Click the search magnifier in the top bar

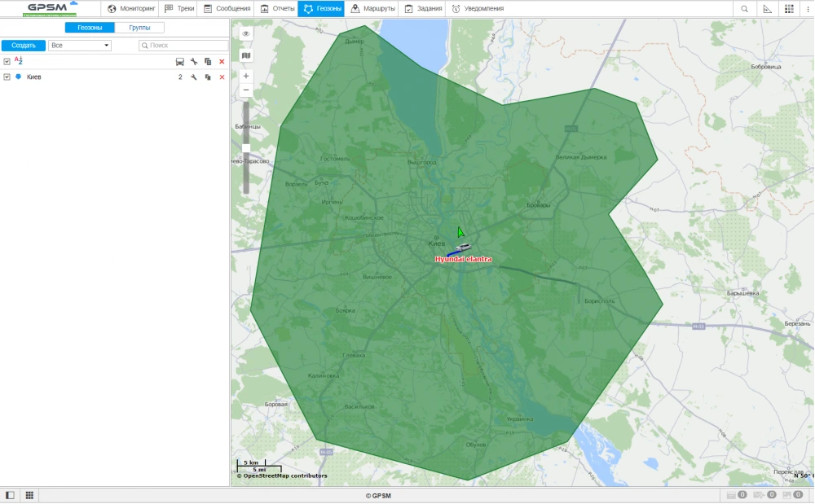pyautogui.click(x=743, y=8)
